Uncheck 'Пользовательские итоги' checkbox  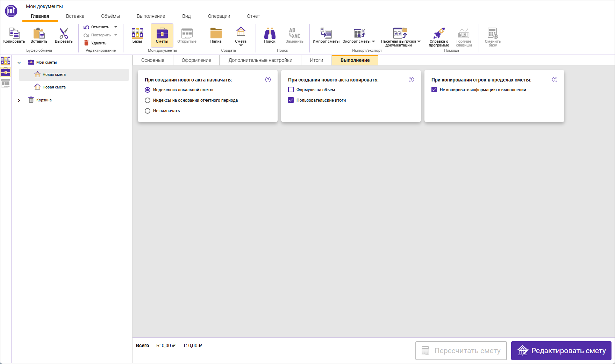tap(291, 100)
